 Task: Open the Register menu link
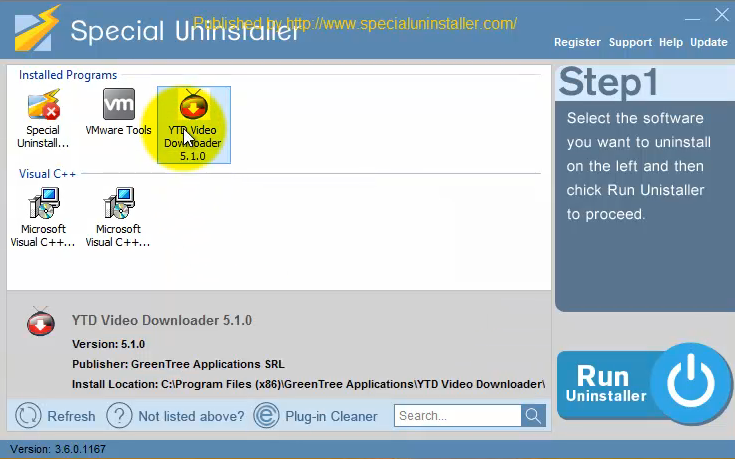pyautogui.click(x=577, y=42)
